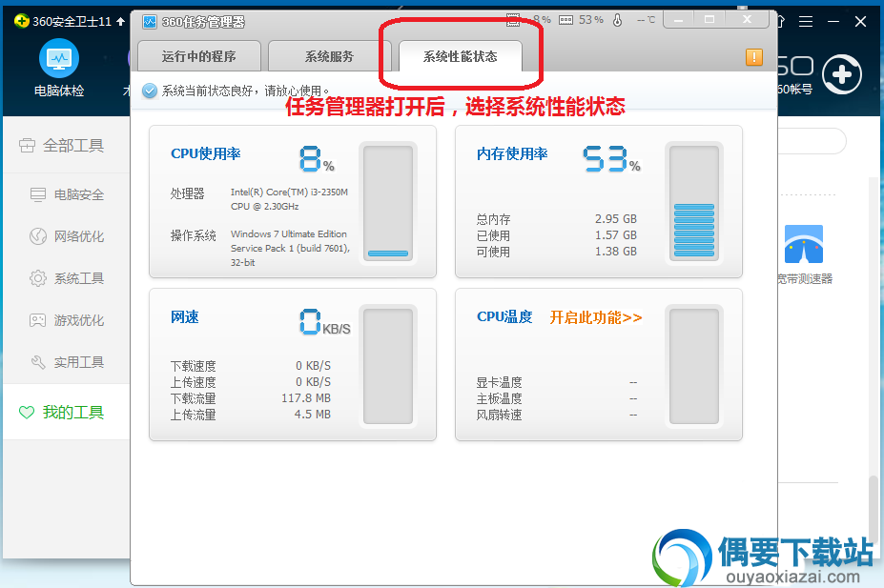
Task: Open 电脑体检 monitor icon in 360安全卫士
Action: (59, 58)
